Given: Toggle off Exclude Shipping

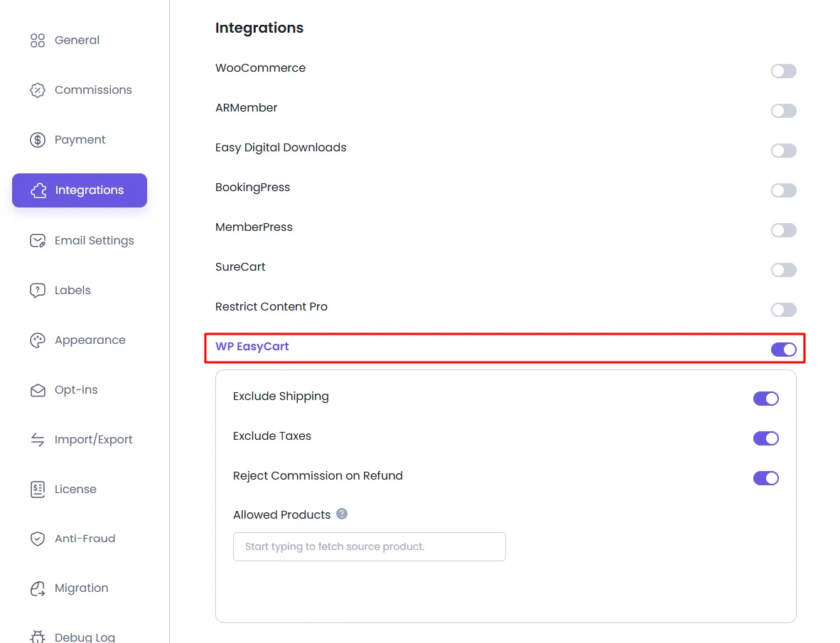Looking at the screenshot, I should 765,399.
